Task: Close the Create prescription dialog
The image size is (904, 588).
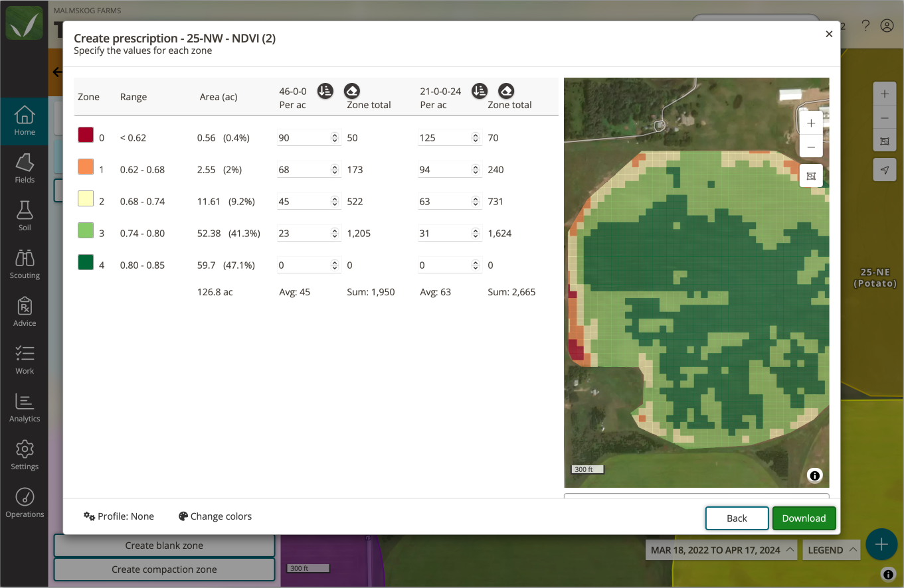Action: (x=829, y=34)
